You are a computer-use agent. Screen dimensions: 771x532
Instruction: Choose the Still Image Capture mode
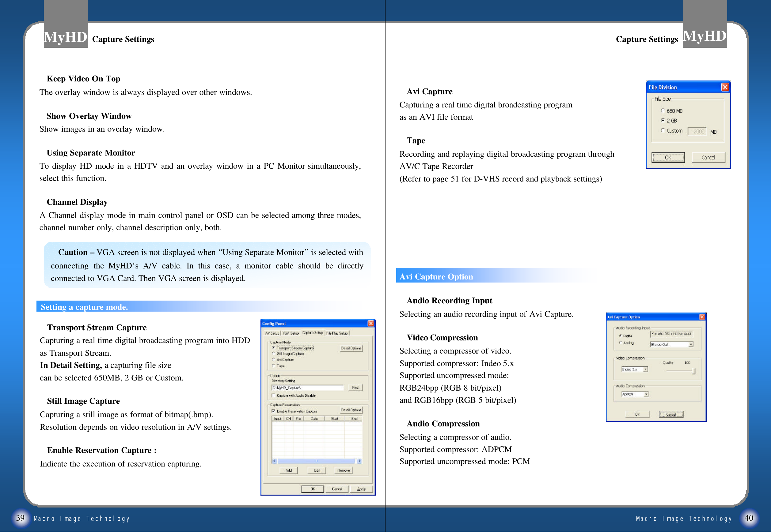274,354
